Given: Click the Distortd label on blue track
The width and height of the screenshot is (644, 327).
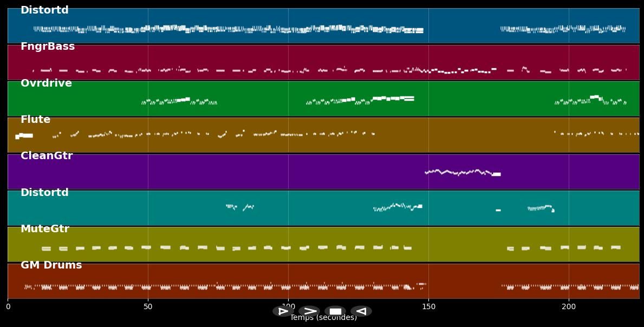Looking at the screenshot, I should [44, 10].
